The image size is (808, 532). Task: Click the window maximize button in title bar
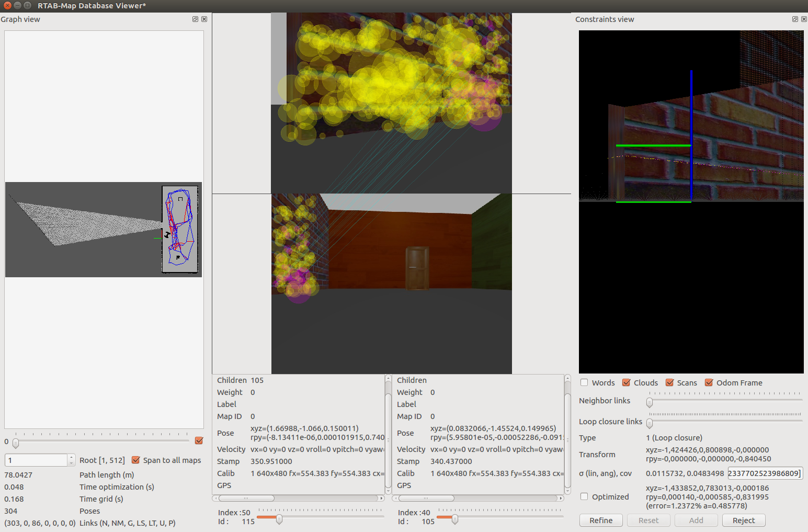pyautogui.click(x=27, y=5)
